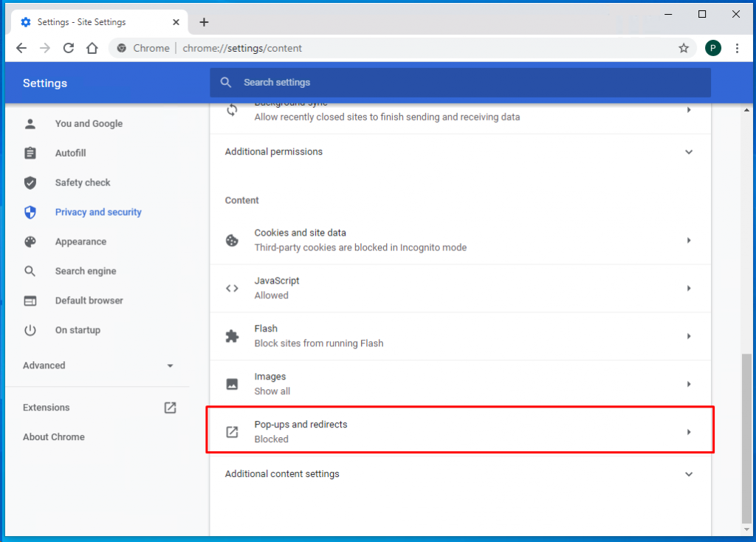756x542 pixels.
Task: Open the Extensions page link
Action: [x=47, y=408]
